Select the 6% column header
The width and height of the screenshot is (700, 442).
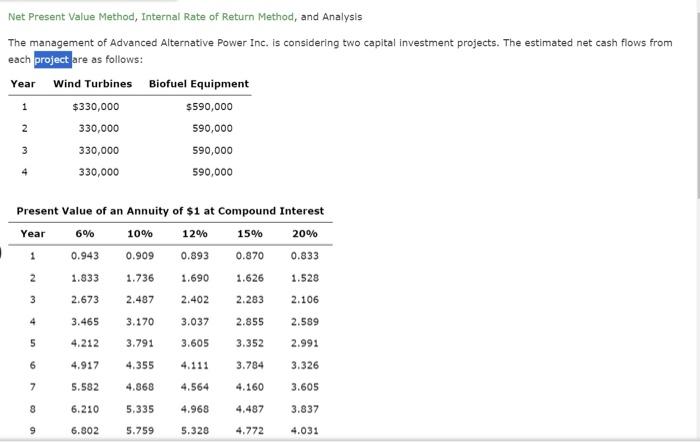[x=85, y=234]
